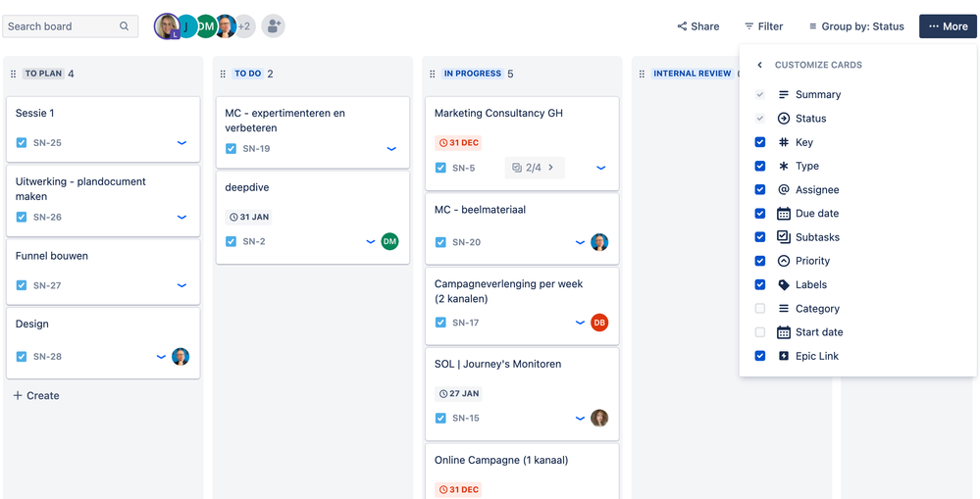This screenshot has width=980, height=499.
Task: Uncheck the Labels checkbox
Action: pos(760,284)
